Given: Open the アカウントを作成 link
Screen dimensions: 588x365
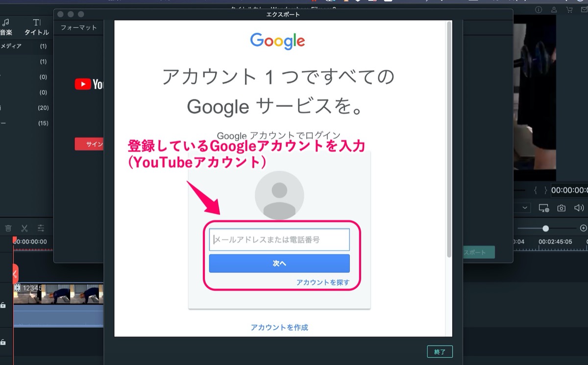Looking at the screenshot, I should [279, 327].
